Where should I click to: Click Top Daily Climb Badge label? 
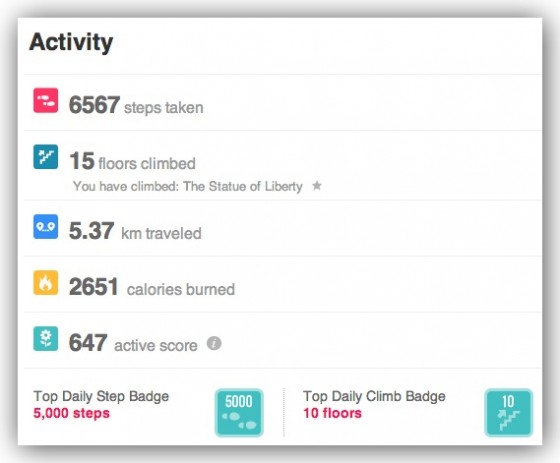click(374, 397)
